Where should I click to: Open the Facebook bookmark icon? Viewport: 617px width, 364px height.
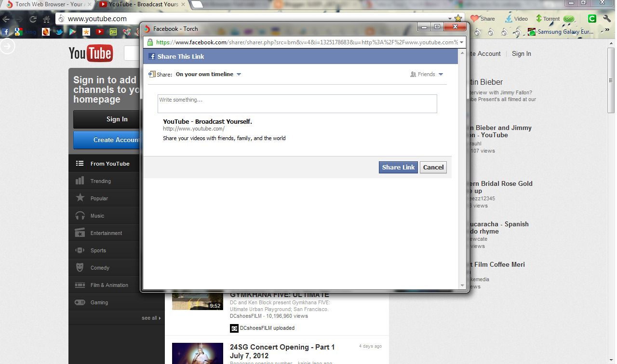pos(5,32)
